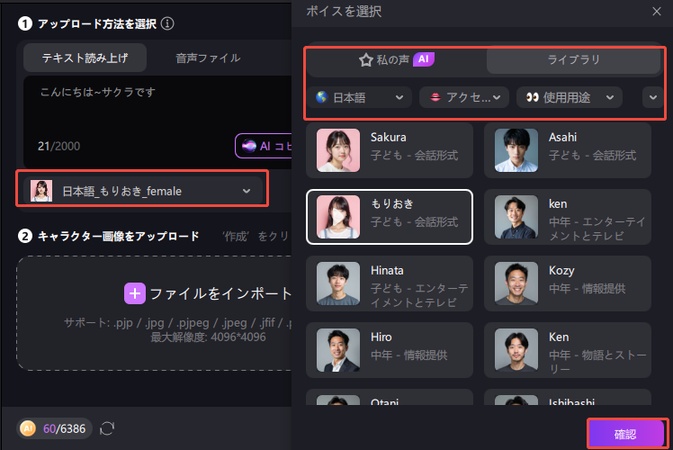Image resolution: width=673 pixels, height=450 pixels.
Task: Switch to テキスト読み上げ tab
Action: (x=85, y=58)
